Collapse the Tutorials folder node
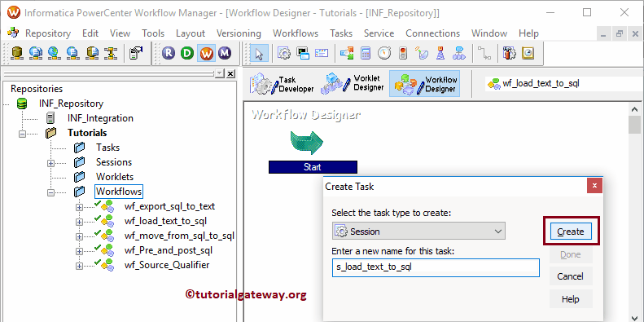This screenshot has width=644, height=322. [x=22, y=133]
